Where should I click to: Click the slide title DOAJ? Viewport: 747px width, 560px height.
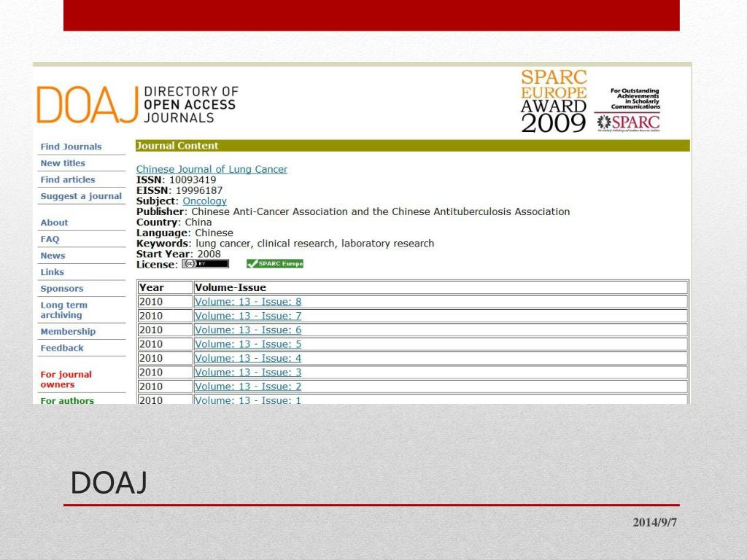click(x=109, y=483)
